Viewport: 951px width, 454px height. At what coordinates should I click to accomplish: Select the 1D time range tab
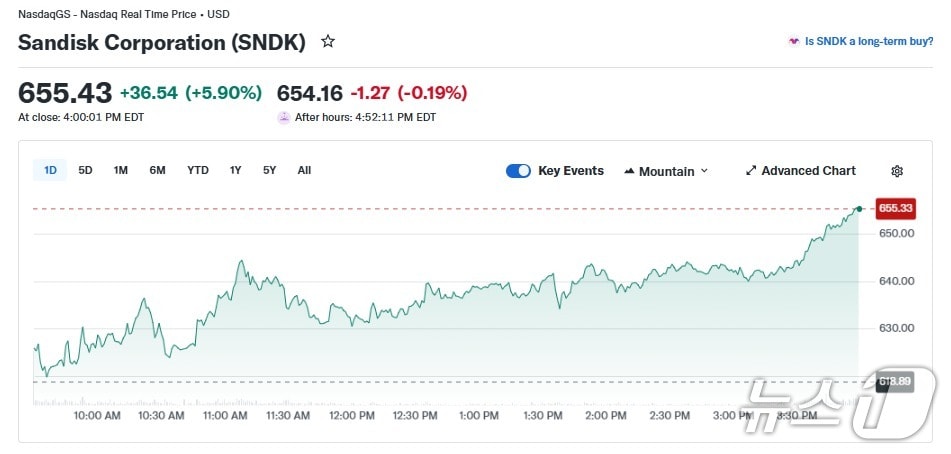pyautogui.click(x=50, y=170)
